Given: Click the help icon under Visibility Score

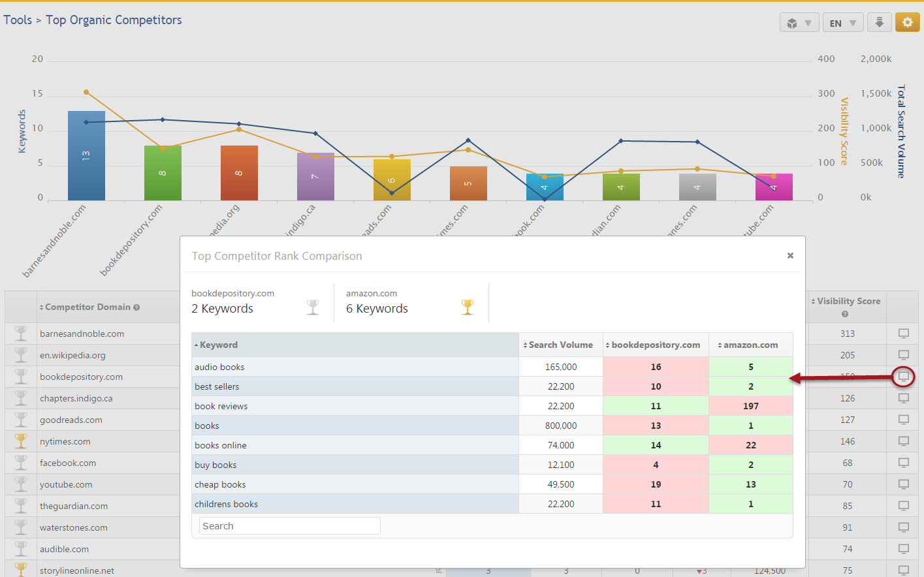Looking at the screenshot, I should tap(845, 314).
